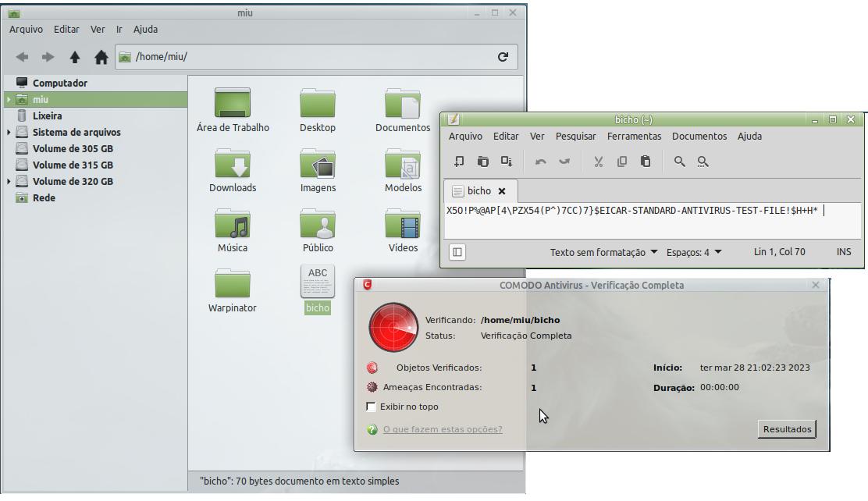Click the Lin 1, Col 70 status text
This screenshot has height=501, width=868.
780,252
